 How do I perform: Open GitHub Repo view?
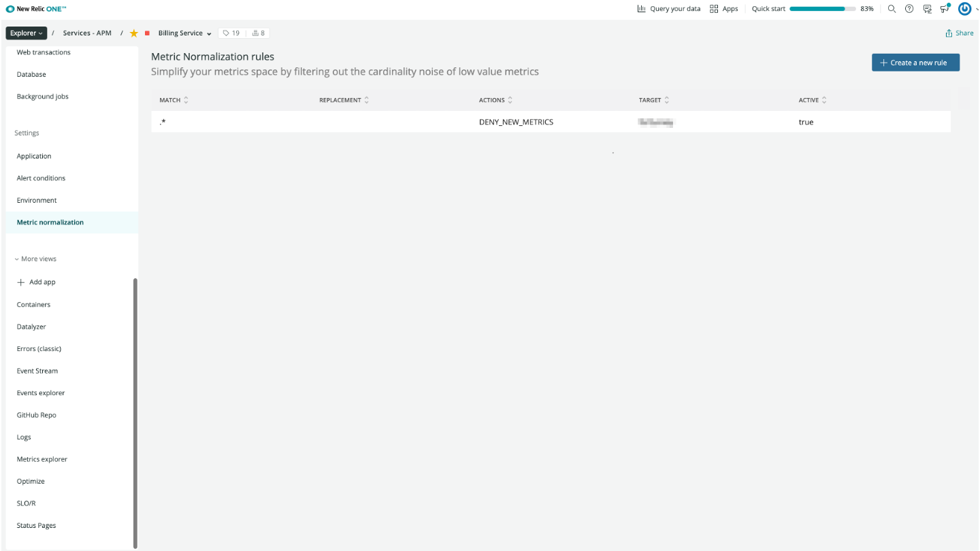click(37, 416)
